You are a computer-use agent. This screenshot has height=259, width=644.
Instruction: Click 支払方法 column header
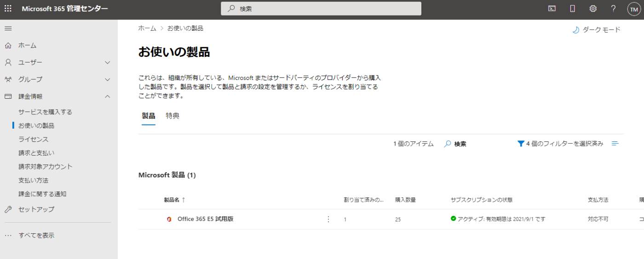click(598, 200)
